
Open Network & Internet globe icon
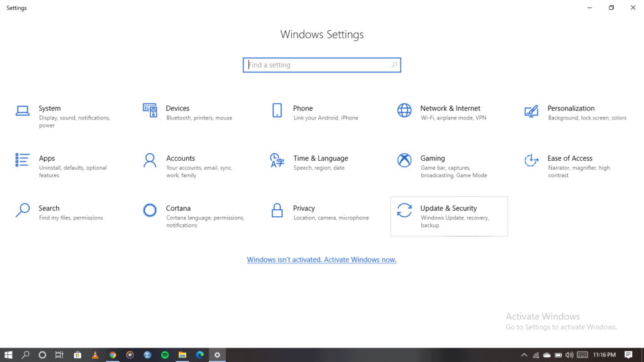pyautogui.click(x=404, y=111)
